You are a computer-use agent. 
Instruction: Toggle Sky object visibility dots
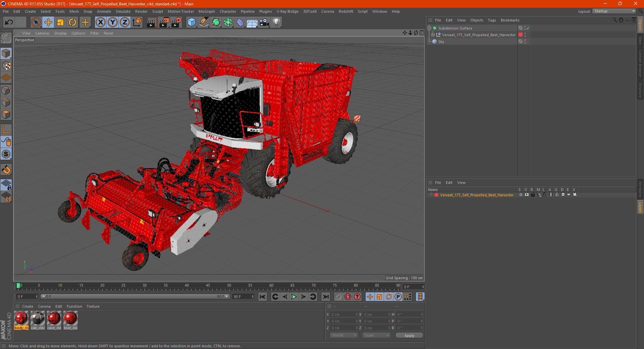pos(525,42)
